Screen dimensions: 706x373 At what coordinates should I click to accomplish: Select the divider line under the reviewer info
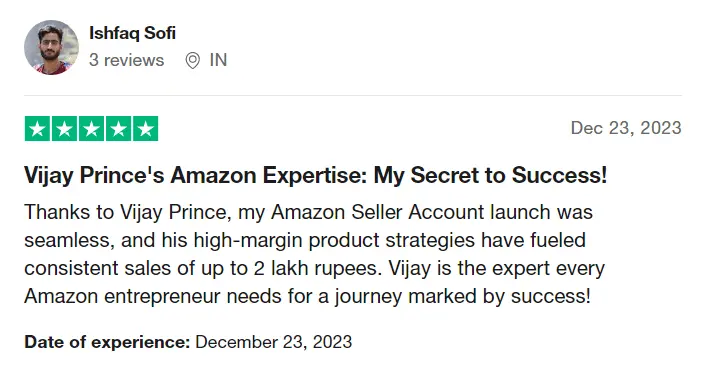click(353, 96)
